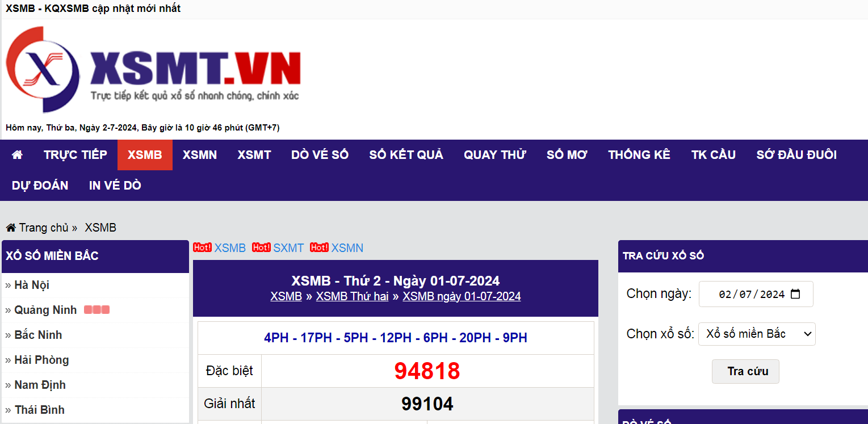Click the home icon beside Trang chủ breadcrumb
Viewport: 868px width, 424px height.
click(x=11, y=228)
